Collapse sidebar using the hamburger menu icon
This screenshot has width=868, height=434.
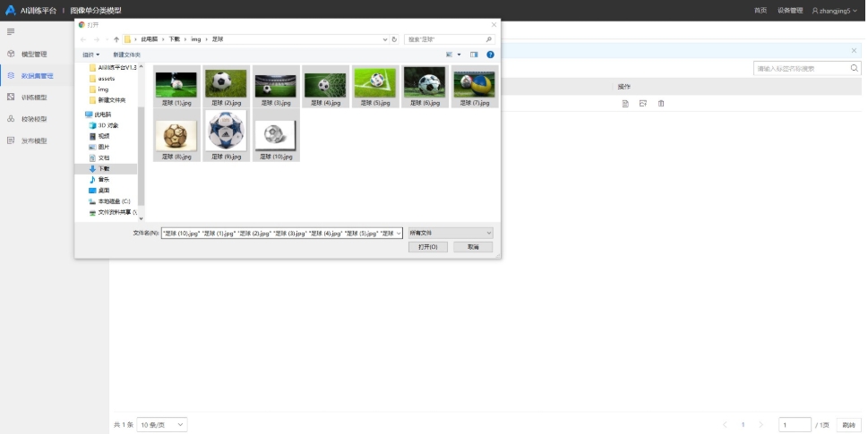pyautogui.click(x=11, y=31)
